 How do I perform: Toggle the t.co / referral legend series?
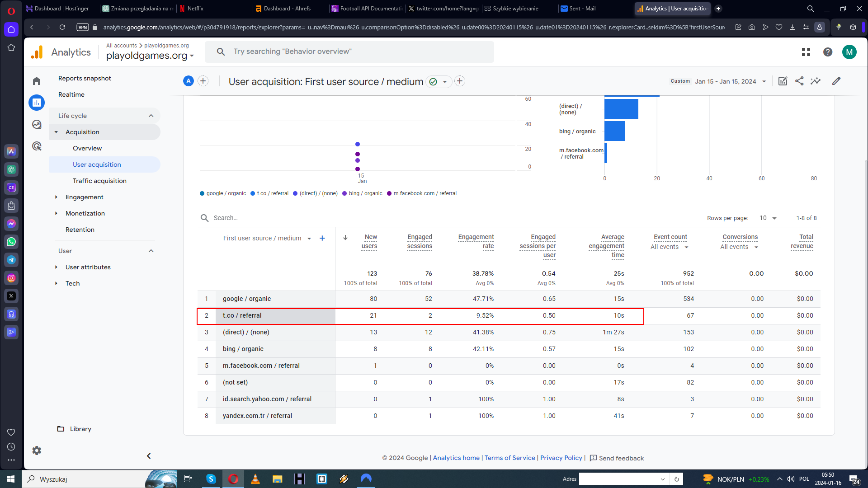click(x=269, y=193)
